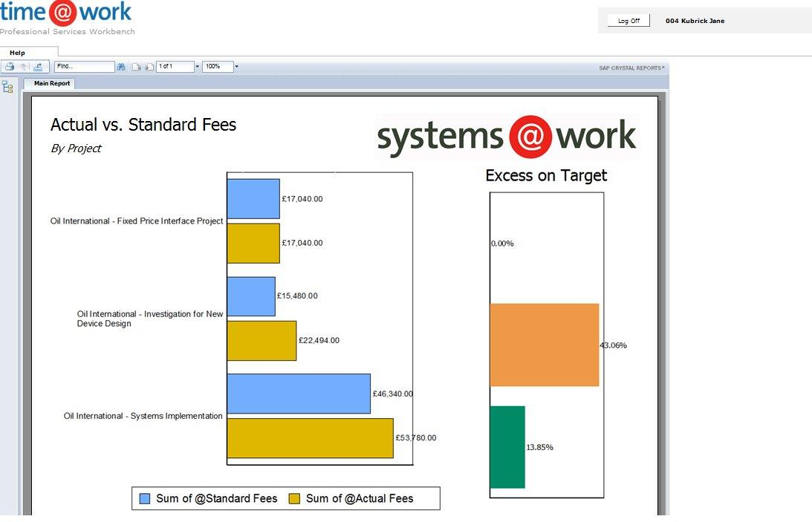Click the yellow £22,494.00 bar
812x522 pixels.
[262, 341]
